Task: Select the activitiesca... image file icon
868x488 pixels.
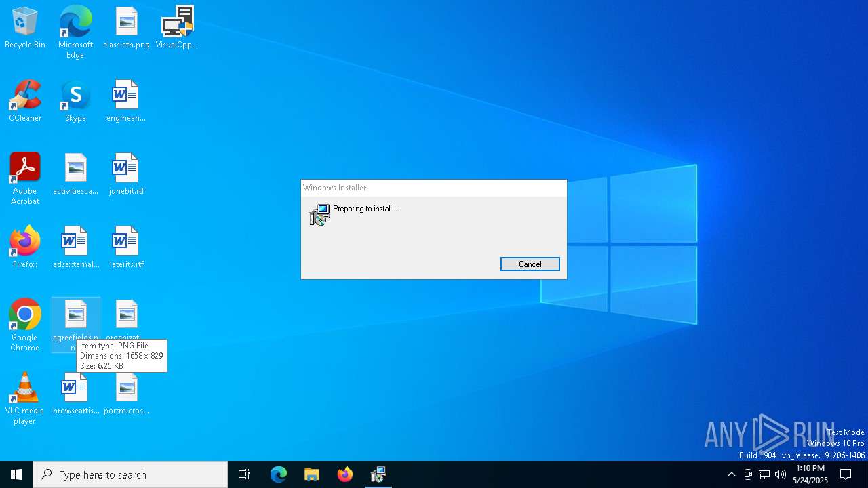Action: [x=75, y=175]
